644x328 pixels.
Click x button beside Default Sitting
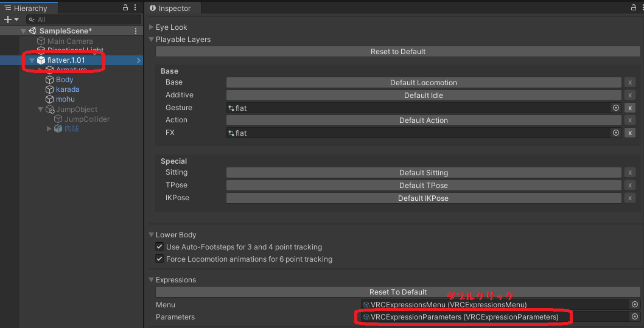pyautogui.click(x=629, y=173)
